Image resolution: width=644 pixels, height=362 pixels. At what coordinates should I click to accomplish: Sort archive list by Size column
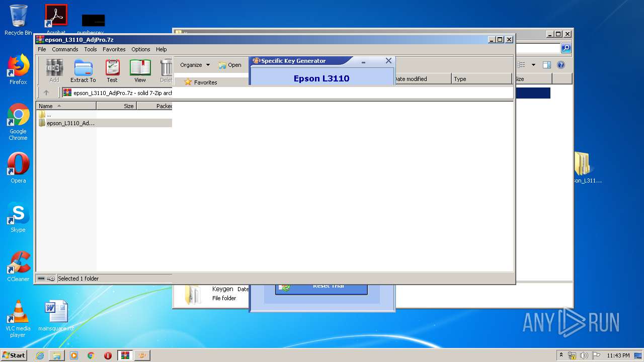coord(116,106)
